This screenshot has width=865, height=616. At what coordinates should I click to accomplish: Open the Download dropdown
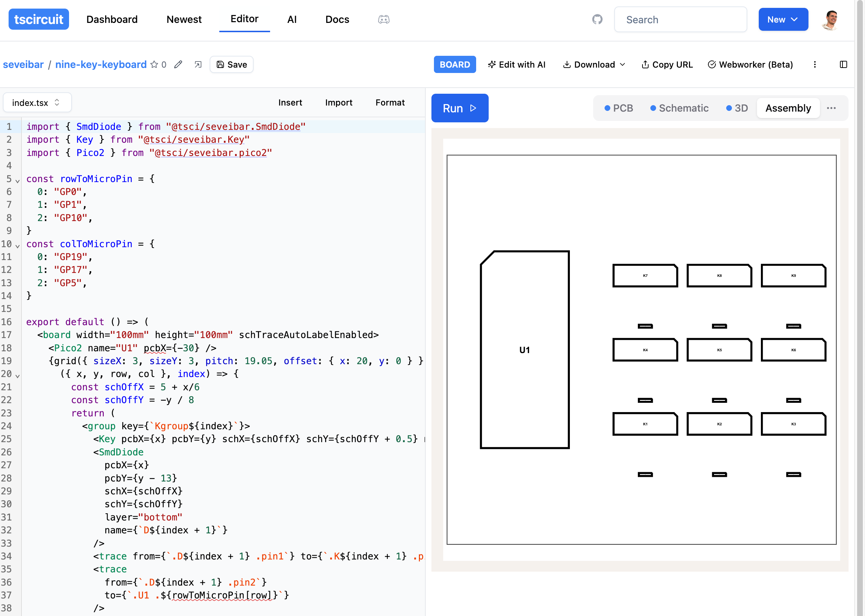pyautogui.click(x=594, y=64)
